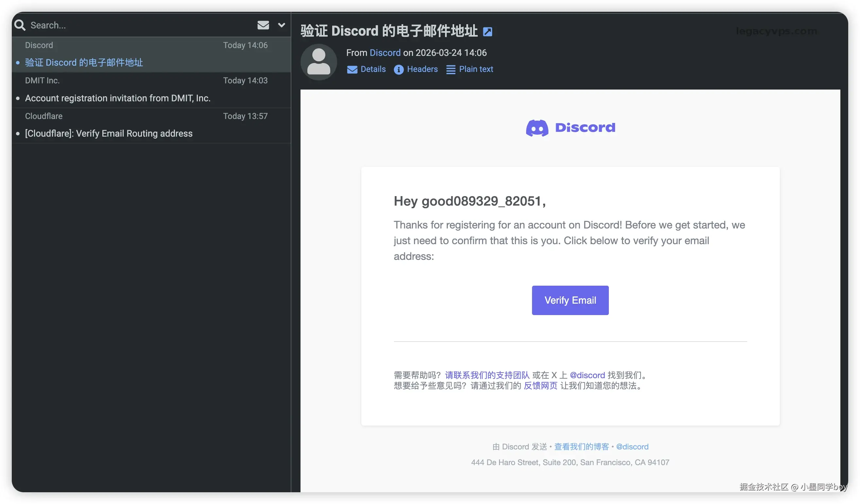Click the Discord sender name link
The image size is (860, 504).
click(x=385, y=53)
